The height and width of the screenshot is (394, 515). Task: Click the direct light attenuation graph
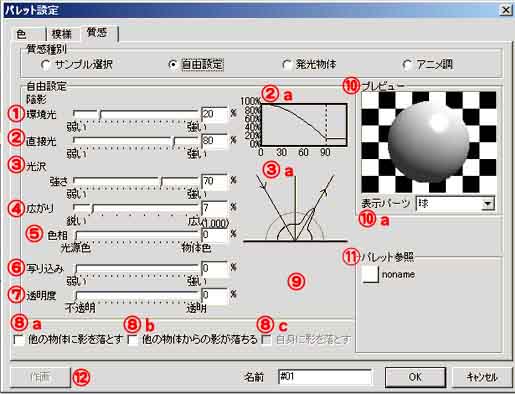tap(304, 125)
